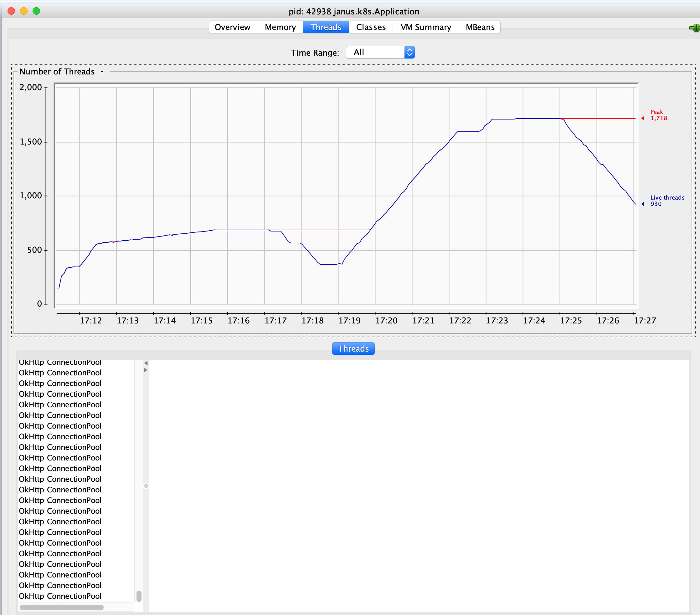Select the bottom-most OkHttp ConnectionPool thread entry
This screenshot has height=615, width=700.
(60, 596)
